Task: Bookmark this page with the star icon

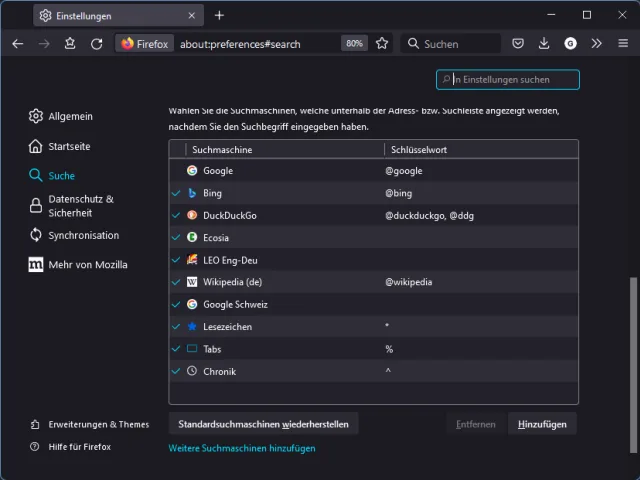Action: point(381,43)
